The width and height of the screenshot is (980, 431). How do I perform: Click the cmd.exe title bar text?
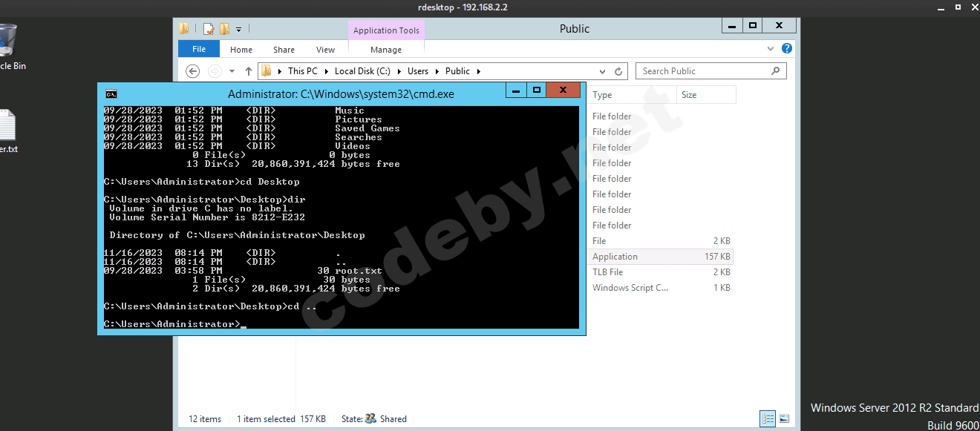pyautogui.click(x=341, y=94)
